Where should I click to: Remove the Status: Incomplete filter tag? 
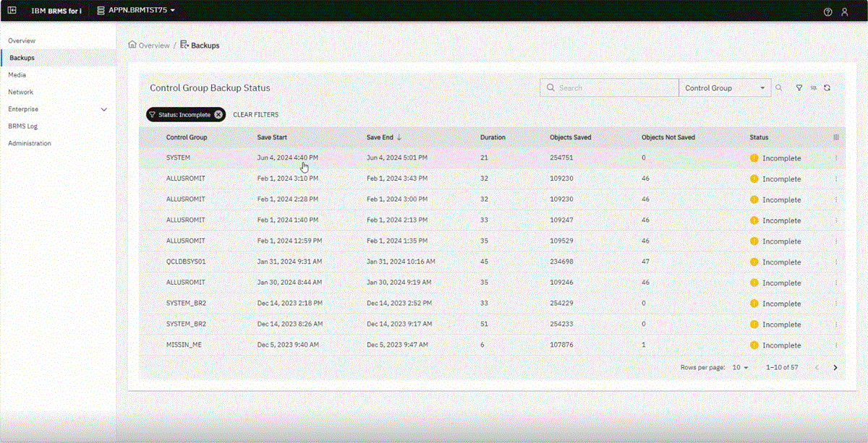click(x=218, y=114)
